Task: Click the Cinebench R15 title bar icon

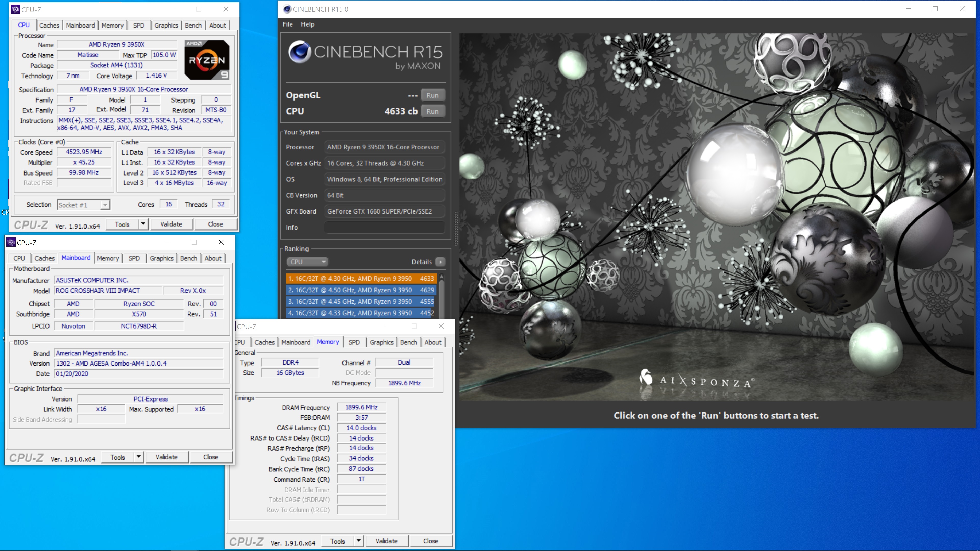Action: coord(287,9)
